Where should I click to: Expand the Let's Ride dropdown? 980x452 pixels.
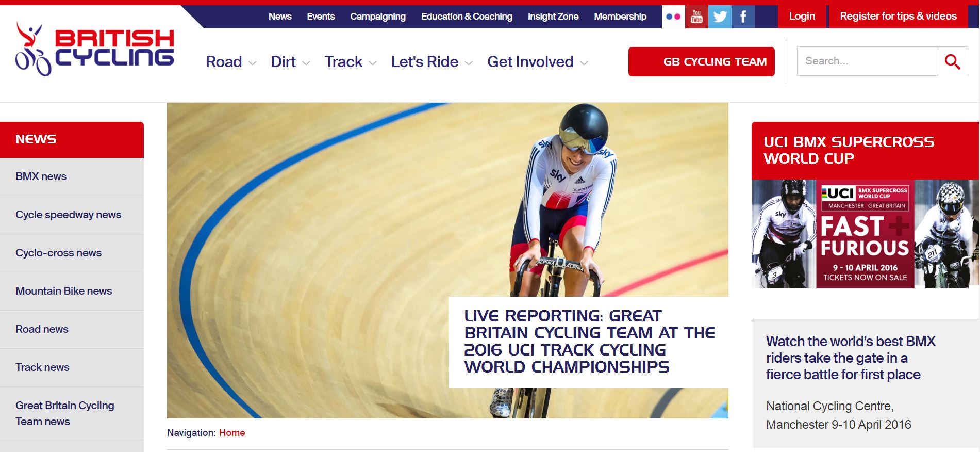432,62
